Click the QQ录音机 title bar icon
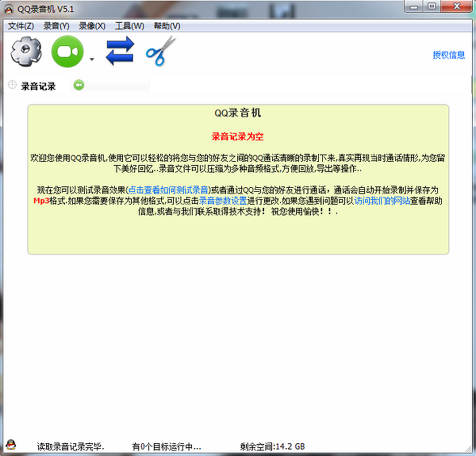Image resolution: width=476 pixels, height=456 pixels. coord(8,8)
